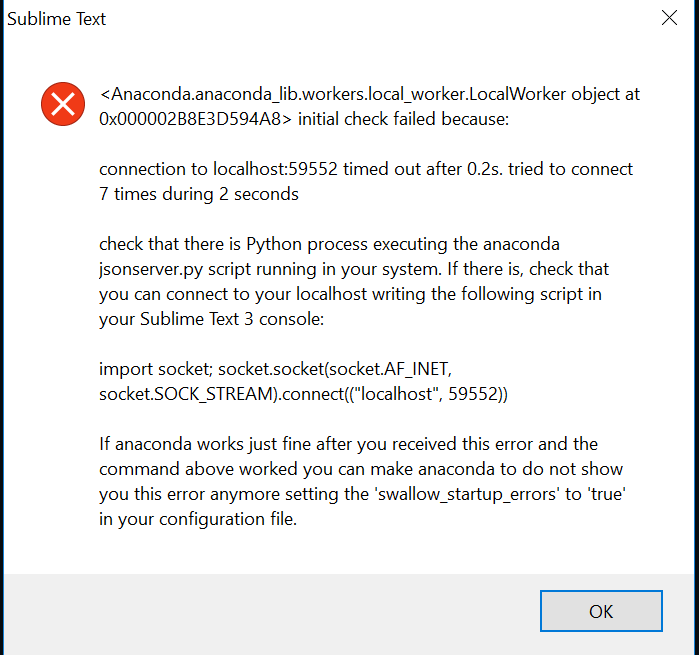Image resolution: width=699 pixels, height=655 pixels.
Task: Click the '7 times during 2 seconds' line
Action: tap(199, 194)
